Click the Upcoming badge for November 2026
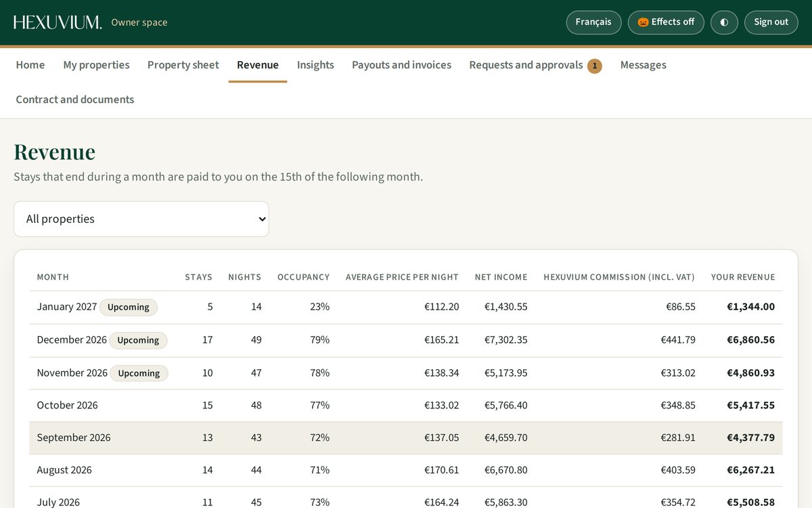The width and height of the screenshot is (812, 508). tap(139, 373)
